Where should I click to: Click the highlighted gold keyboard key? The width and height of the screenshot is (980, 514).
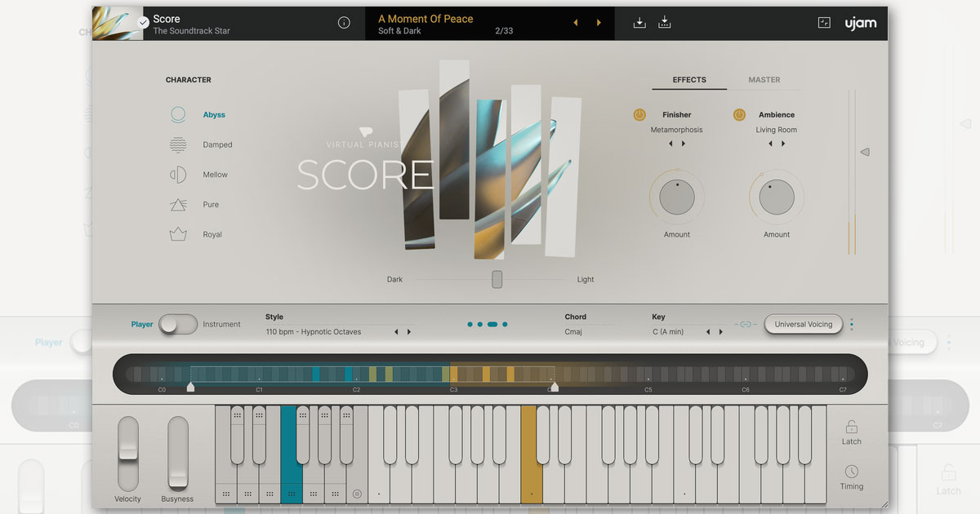(x=532, y=454)
